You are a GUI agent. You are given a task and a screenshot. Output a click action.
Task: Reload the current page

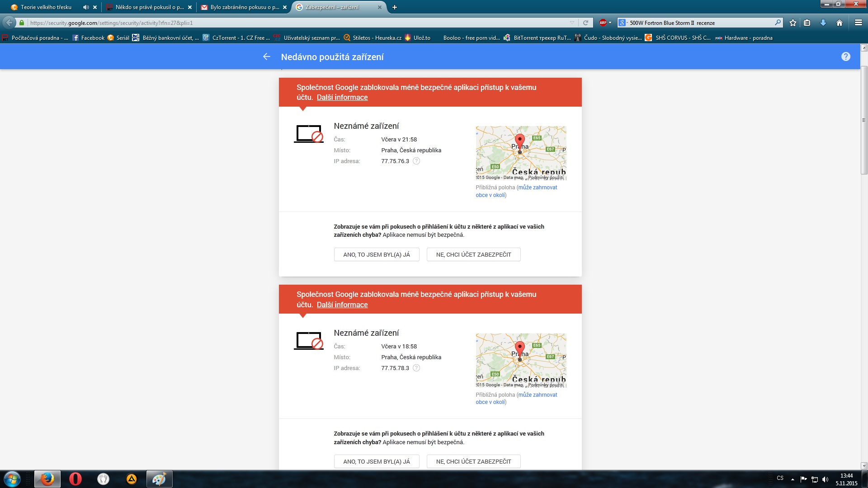tap(585, 23)
